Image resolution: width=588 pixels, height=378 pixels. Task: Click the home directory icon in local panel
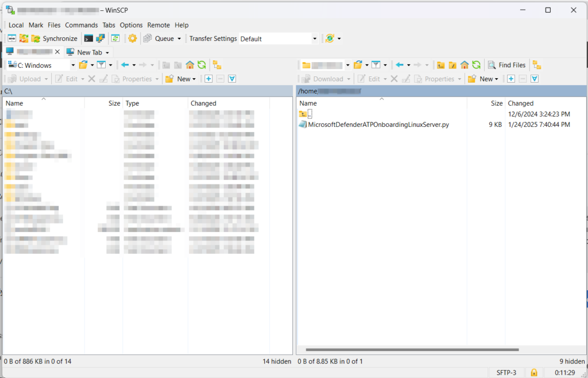click(x=189, y=65)
